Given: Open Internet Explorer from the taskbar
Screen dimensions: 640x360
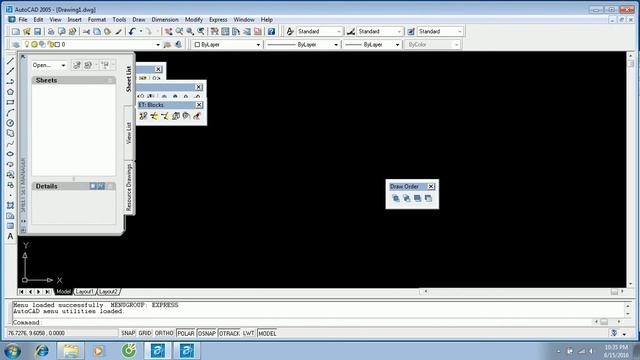Looking at the screenshot, I should [x=41, y=351].
